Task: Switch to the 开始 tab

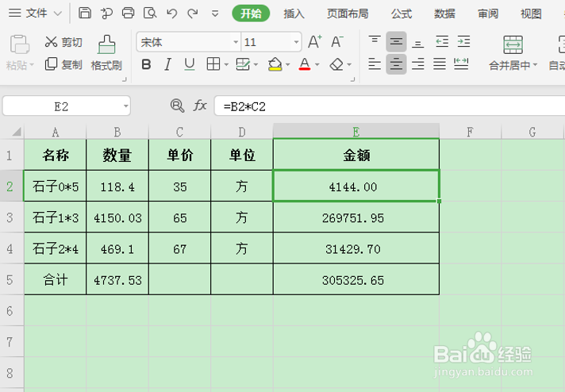Action: (251, 13)
